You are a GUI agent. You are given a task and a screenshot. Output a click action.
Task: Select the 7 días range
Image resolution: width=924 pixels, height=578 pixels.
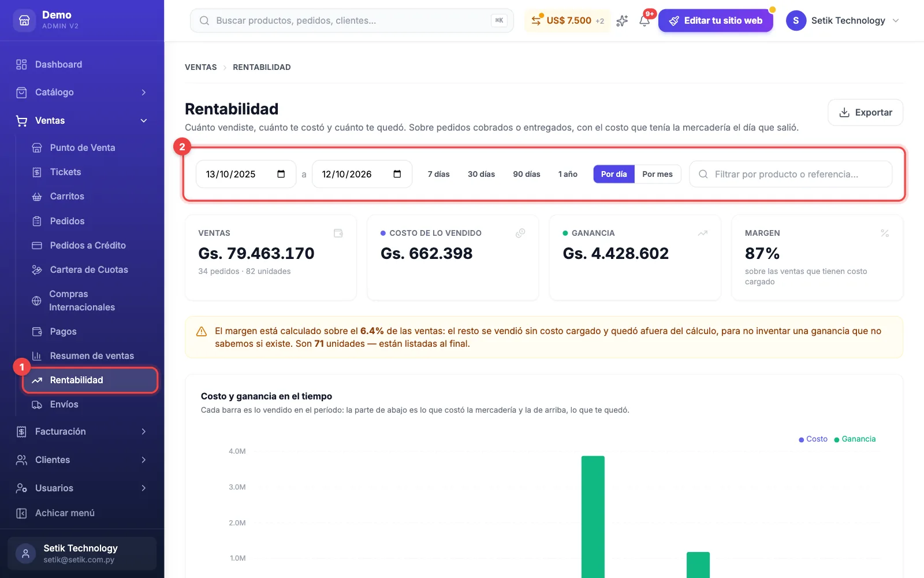coord(439,174)
